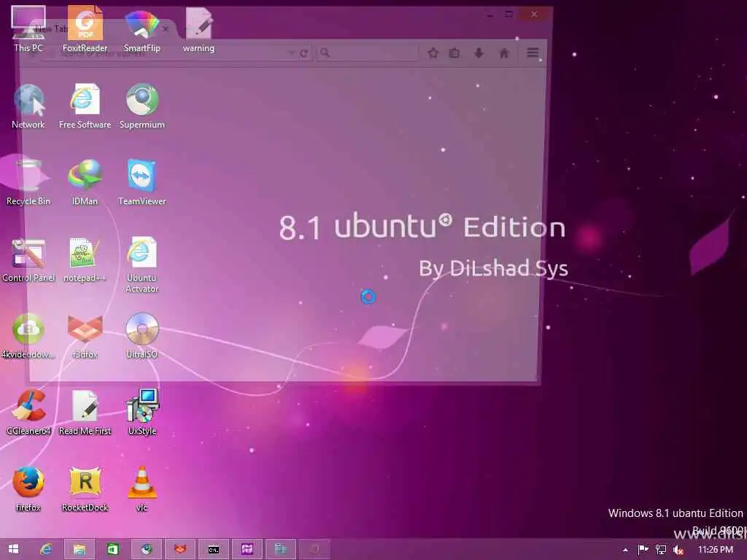The image size is (747, 560).
Task: Open the address bar history dropdown arrow
Action: [291, 52]
